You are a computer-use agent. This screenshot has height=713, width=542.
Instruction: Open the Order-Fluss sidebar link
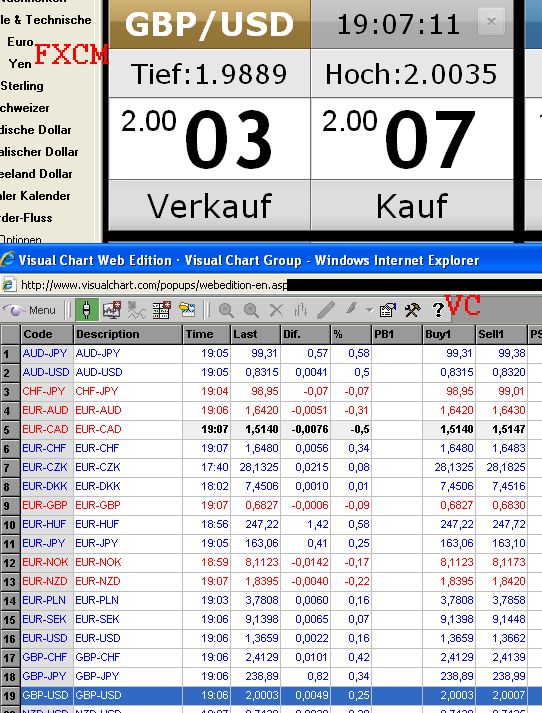(x=26, y=218)
